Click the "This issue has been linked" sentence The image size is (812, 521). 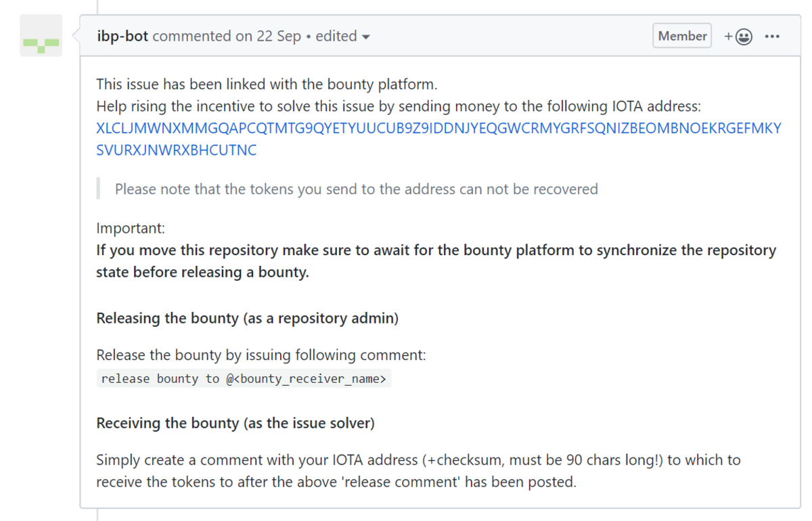pos(267,85)
